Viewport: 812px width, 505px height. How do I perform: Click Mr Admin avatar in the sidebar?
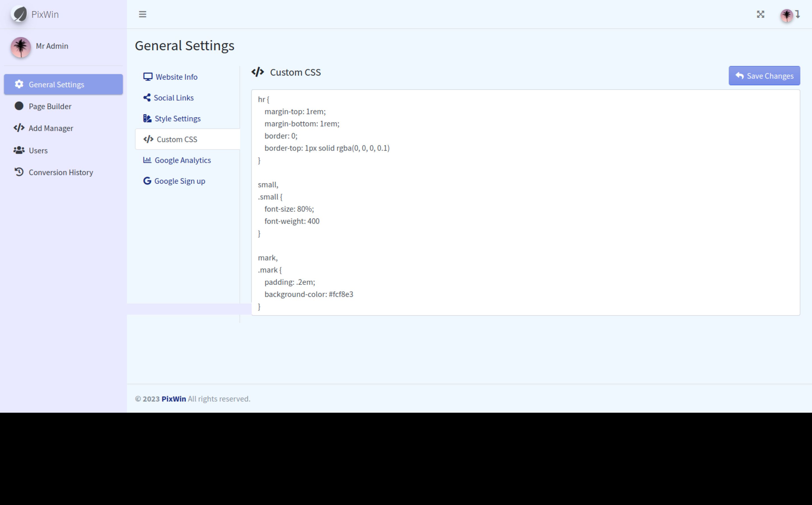pyautogui.click(x=21, y=47)
